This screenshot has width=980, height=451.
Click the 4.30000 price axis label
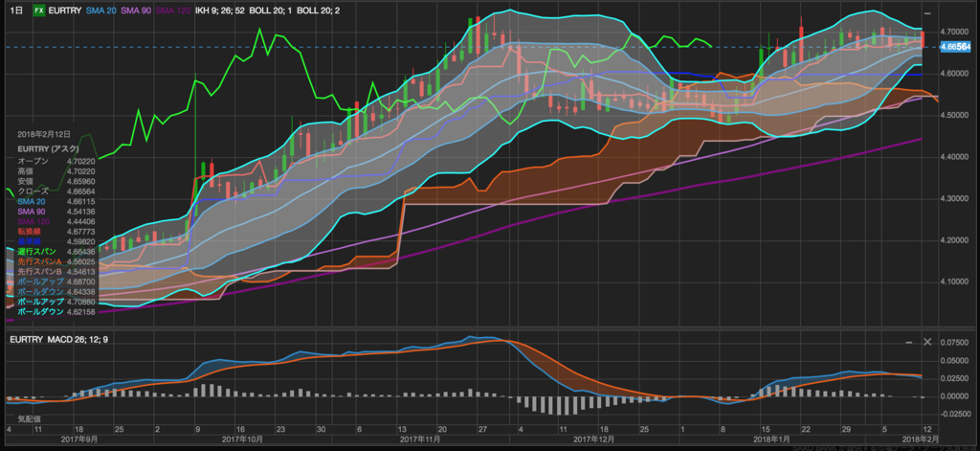(956, 198)
